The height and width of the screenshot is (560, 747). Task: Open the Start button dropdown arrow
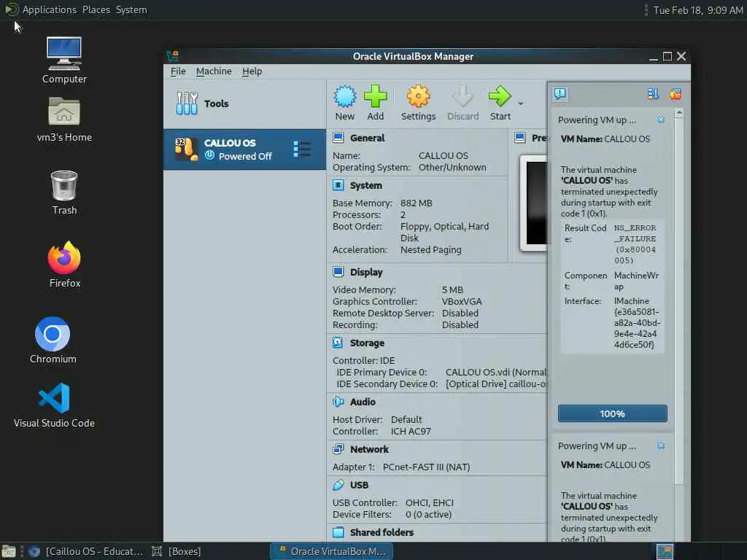coord(521,104)
